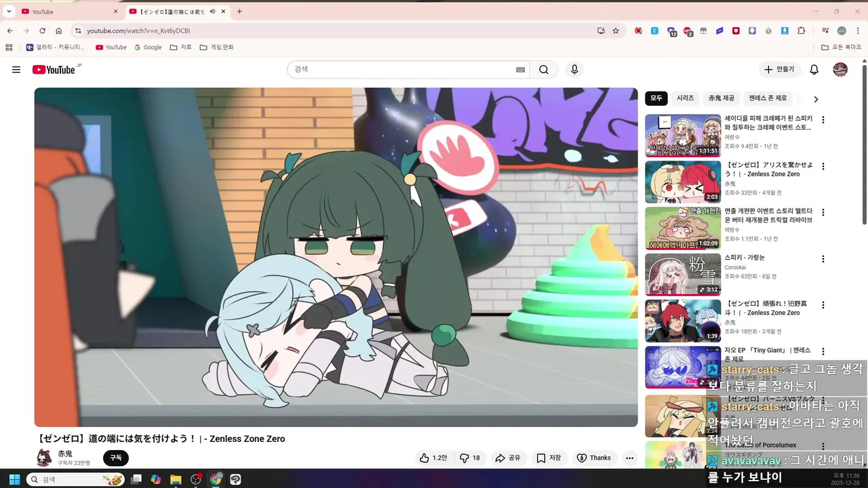Open File Explorer from the taskbar
This screenshot has width=868, height=488.
[x=176, y=479]
